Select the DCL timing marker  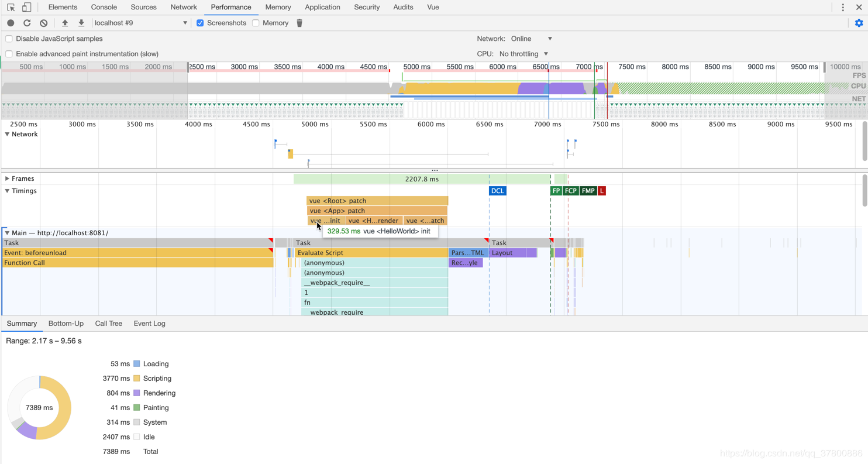tap(497, 191)
